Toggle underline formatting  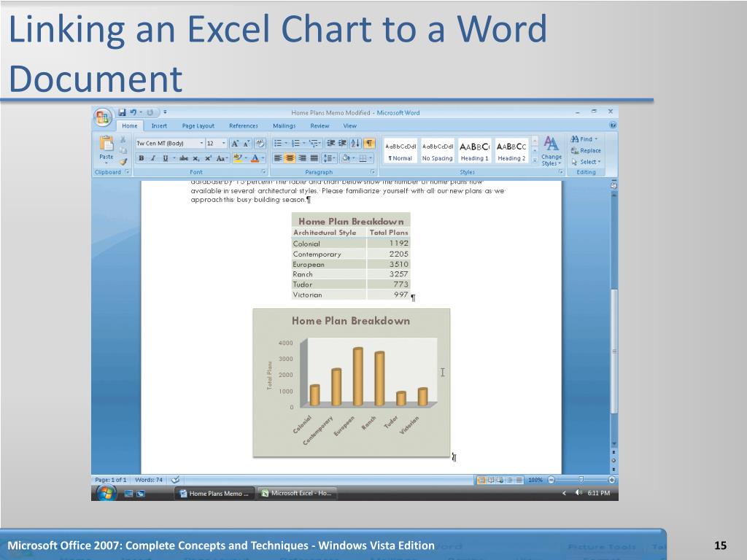(x=166, y=158)
